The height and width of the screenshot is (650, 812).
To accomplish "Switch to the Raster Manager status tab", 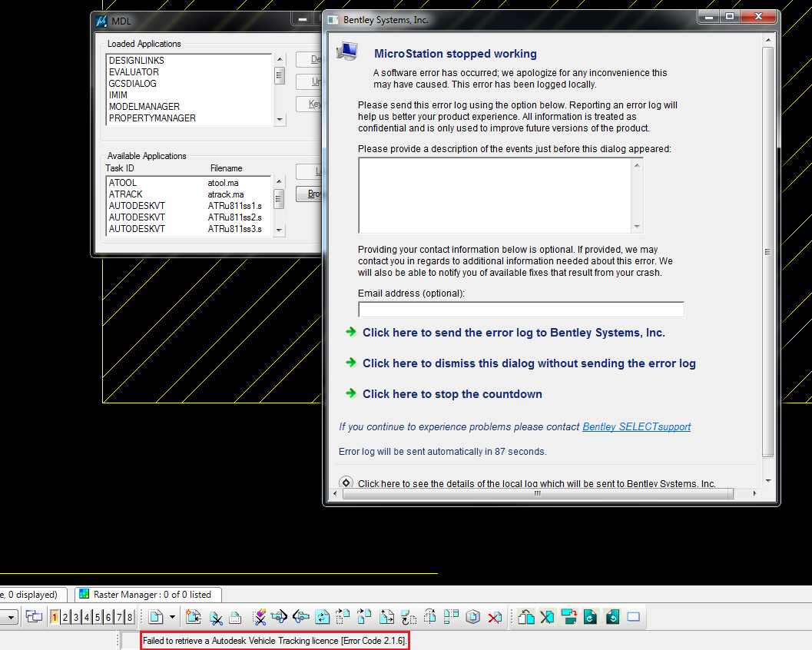I will [x=147, y=594].
